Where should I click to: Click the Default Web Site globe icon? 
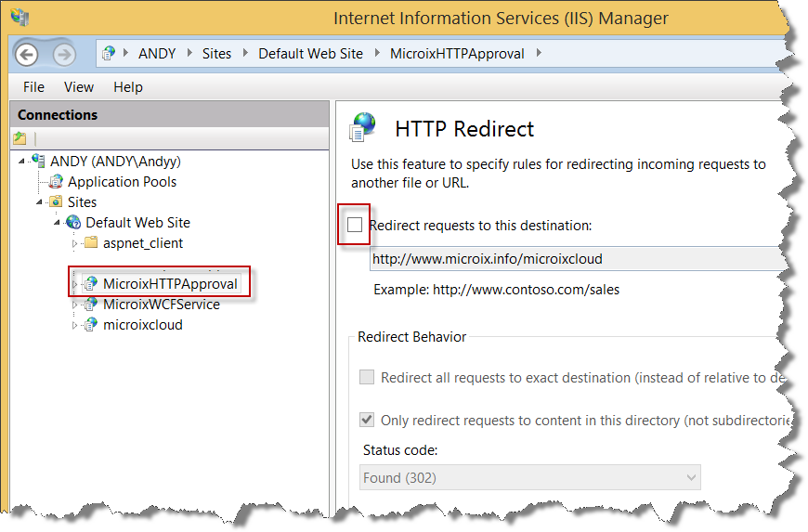pyautogui.click(x=73, y=223)
